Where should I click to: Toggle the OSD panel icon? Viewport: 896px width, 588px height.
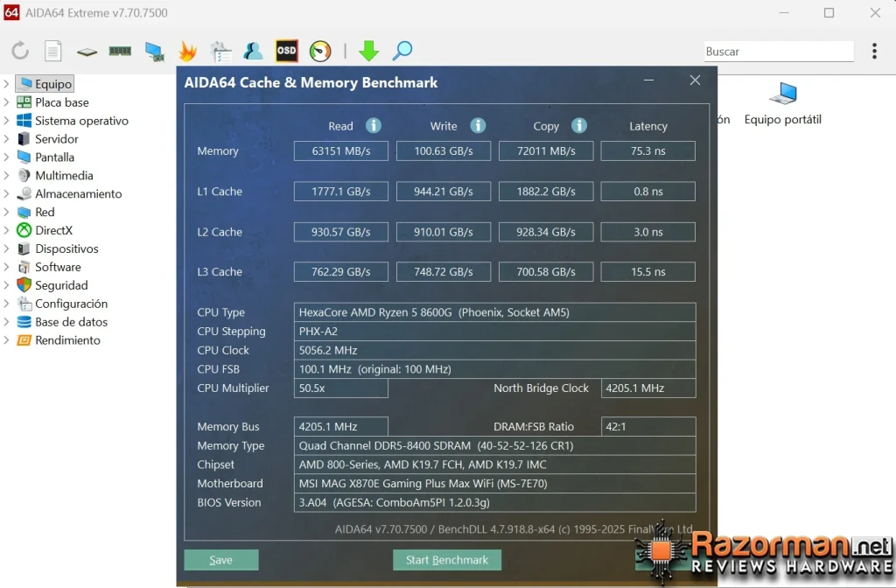pyautogui.click(x=286, y=51)
